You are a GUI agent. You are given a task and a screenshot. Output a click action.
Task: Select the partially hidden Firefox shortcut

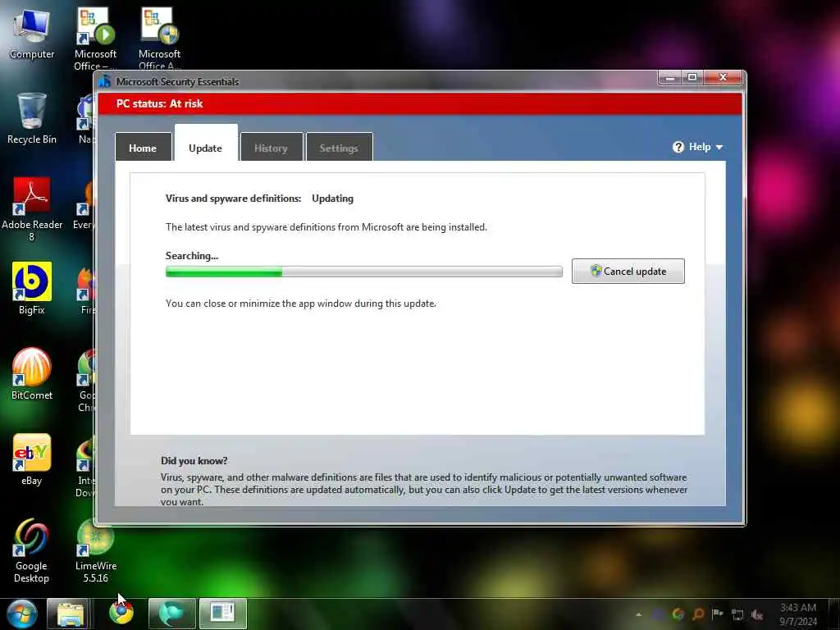[86, 290]
